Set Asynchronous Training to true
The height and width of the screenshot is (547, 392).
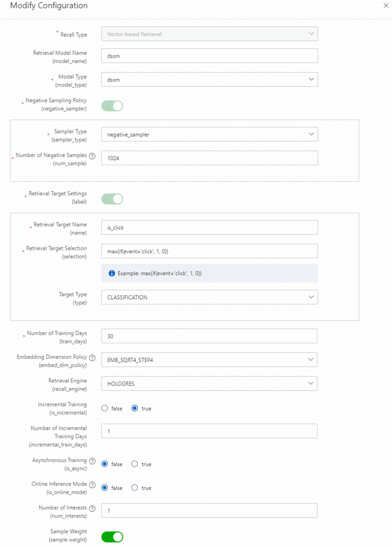[134, 464]
